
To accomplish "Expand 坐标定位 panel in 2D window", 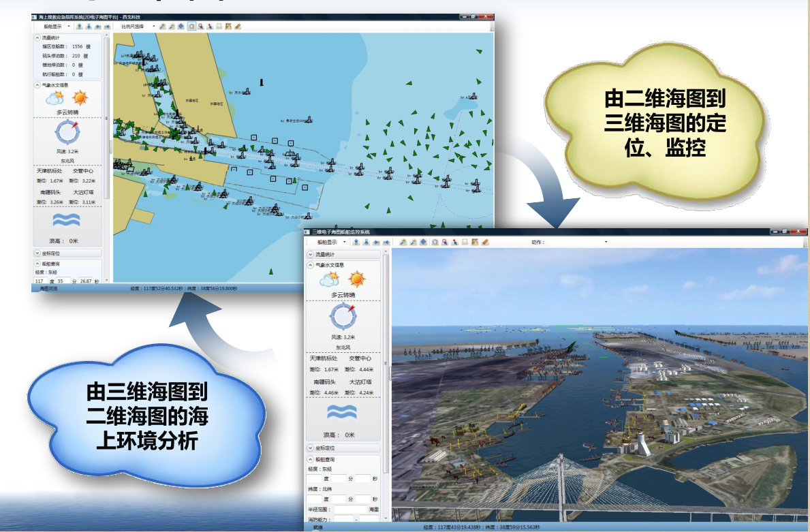I will (x=37, y=253).
